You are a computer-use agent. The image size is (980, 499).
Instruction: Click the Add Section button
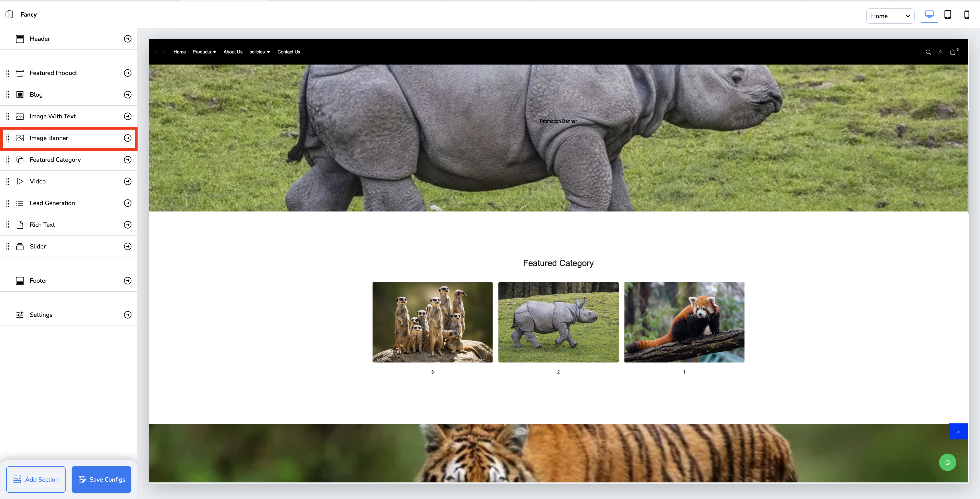coord(36,479)
